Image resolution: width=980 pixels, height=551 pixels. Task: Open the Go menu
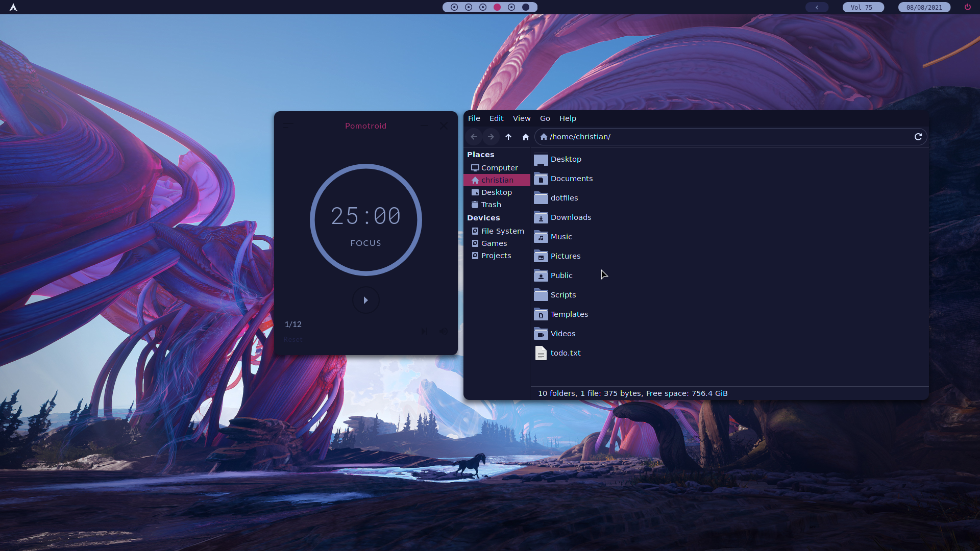pyautogui.click(x=545, y=118)
